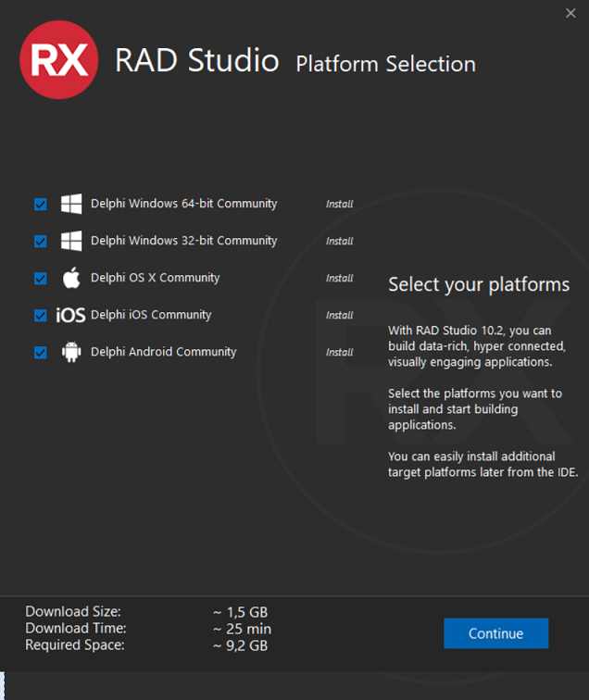Click the ~ 9,2 GB required space value
The image size is (589, 700).
pos(240,645)
